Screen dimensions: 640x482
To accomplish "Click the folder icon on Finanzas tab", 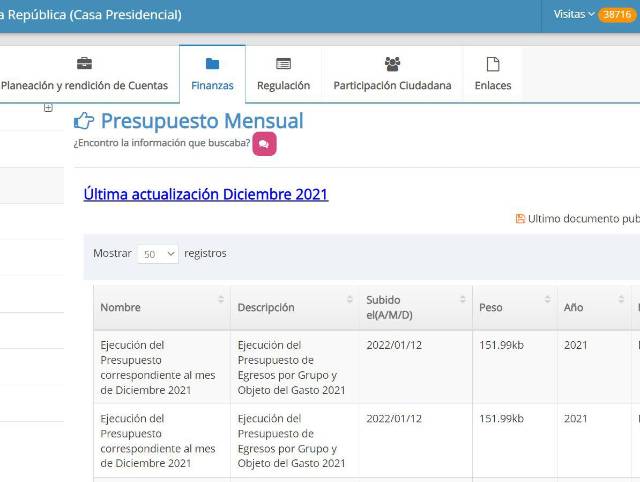I will (x=212, y=64).
